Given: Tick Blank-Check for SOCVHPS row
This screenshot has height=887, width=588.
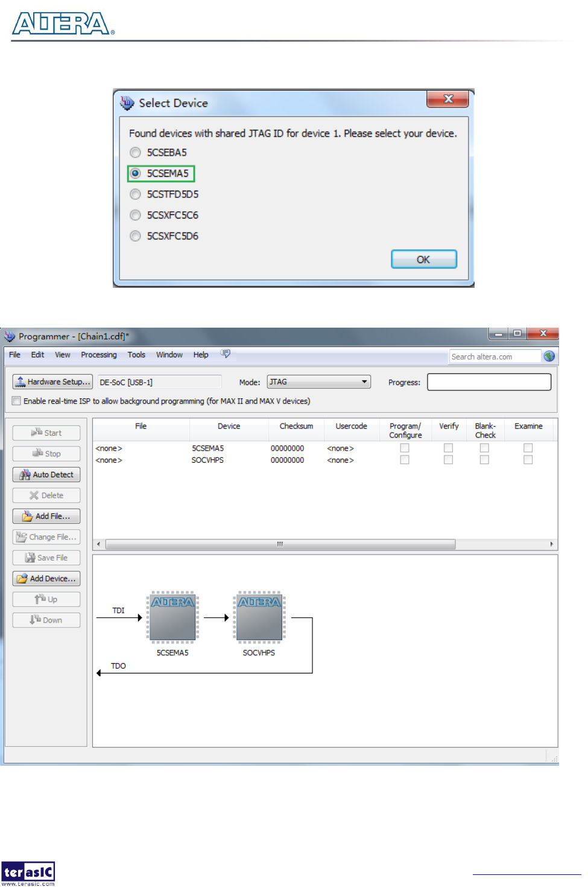Looking at the screenshot, I should pos(484,460).
